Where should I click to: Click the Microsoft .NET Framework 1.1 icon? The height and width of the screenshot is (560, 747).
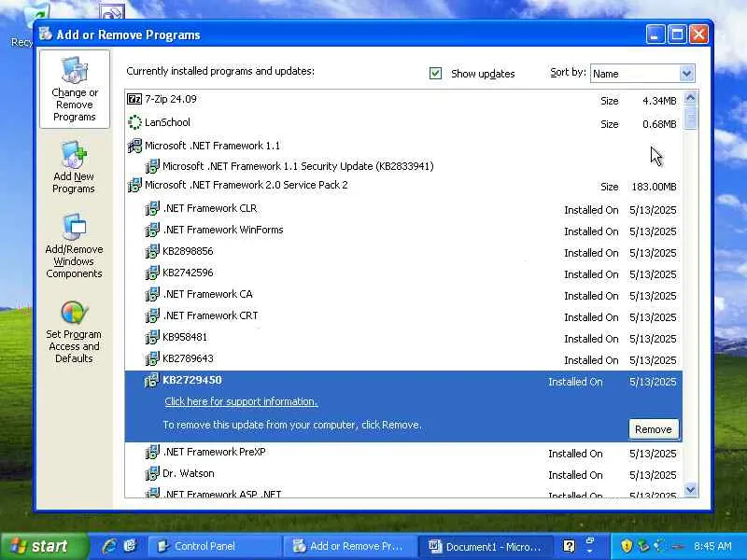134,146
